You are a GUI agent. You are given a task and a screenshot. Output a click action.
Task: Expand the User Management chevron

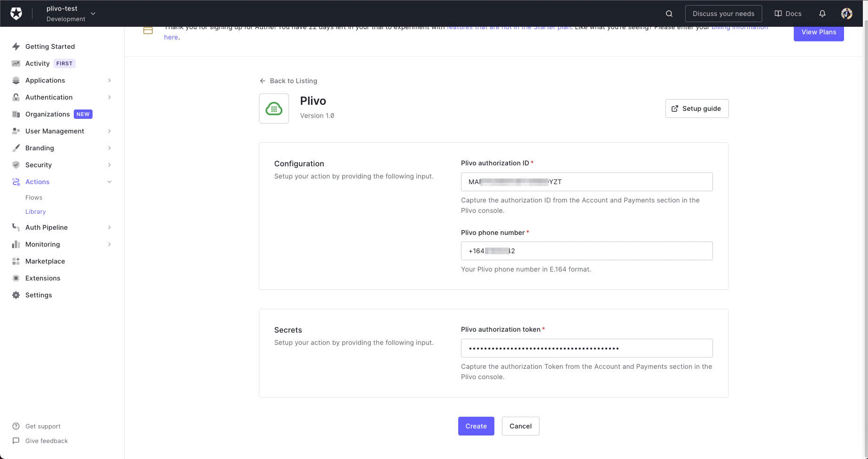(109, 131)
